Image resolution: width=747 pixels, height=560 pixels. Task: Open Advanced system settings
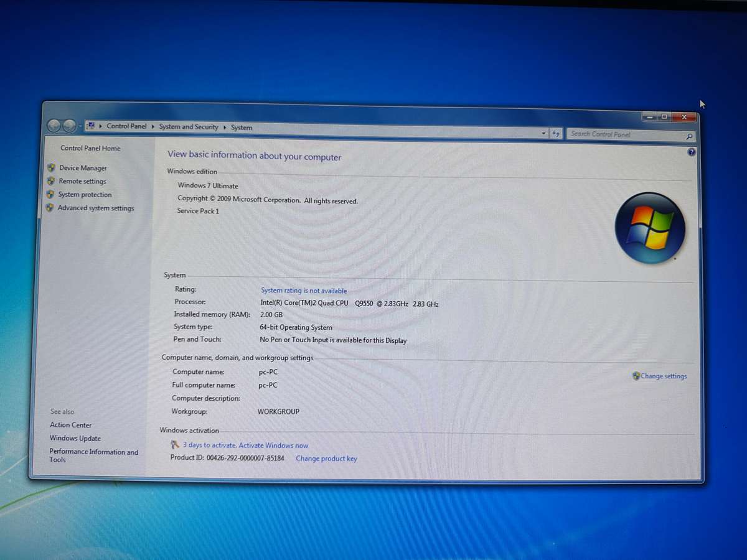tap(96, 208)
